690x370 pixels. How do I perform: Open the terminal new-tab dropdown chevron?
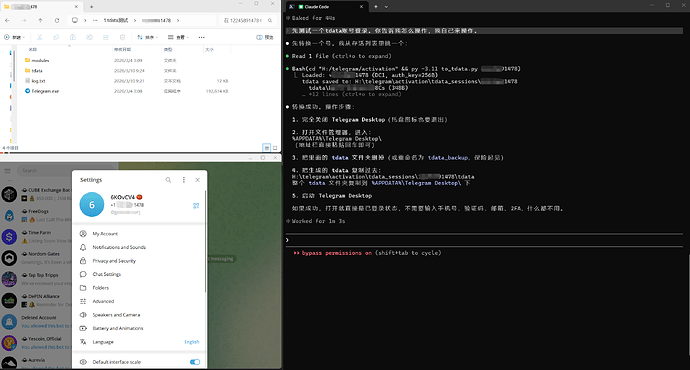pos(386,7)
